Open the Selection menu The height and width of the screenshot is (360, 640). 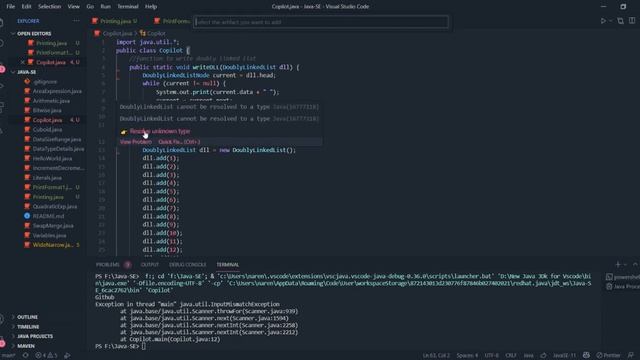click(49, 7)
